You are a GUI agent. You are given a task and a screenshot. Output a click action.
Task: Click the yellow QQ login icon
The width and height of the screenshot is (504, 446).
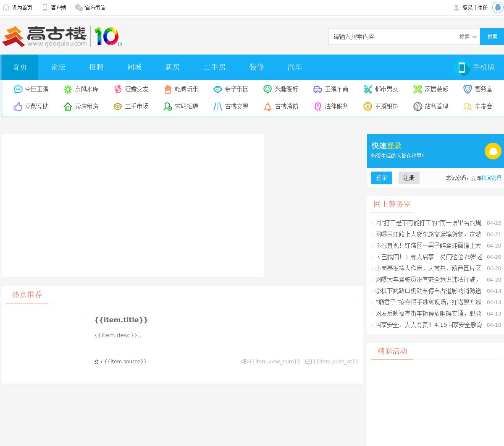[x=493, y=151]
